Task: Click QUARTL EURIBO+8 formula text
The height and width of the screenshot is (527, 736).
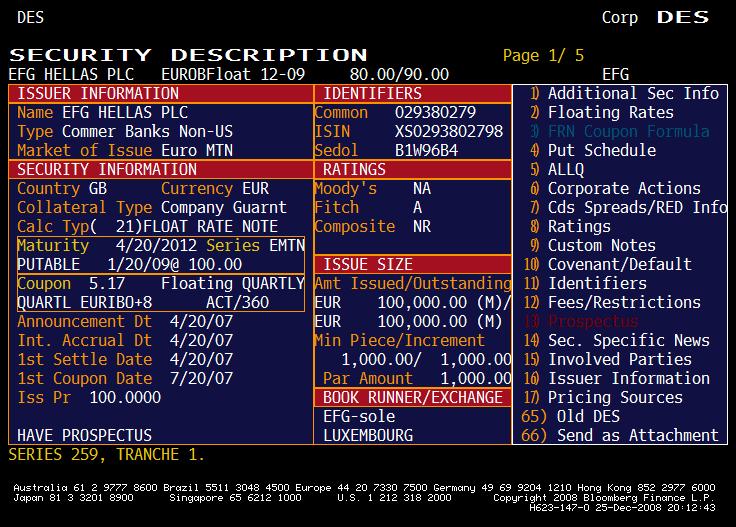Action: click(84, 302)
